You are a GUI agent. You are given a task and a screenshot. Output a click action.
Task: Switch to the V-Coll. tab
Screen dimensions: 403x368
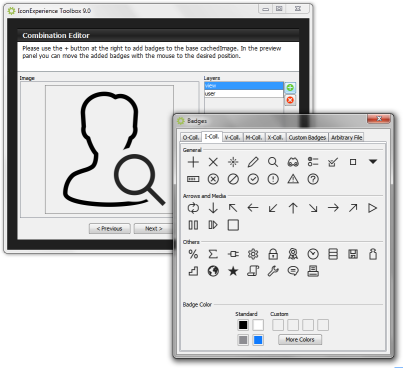tap(232, 137)
